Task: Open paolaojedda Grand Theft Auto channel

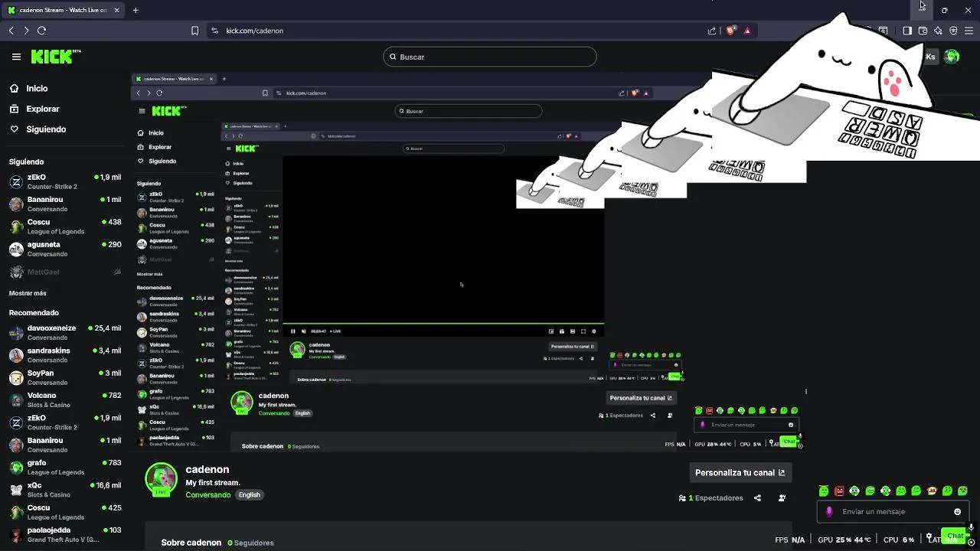Action: (x=65, y=535)
